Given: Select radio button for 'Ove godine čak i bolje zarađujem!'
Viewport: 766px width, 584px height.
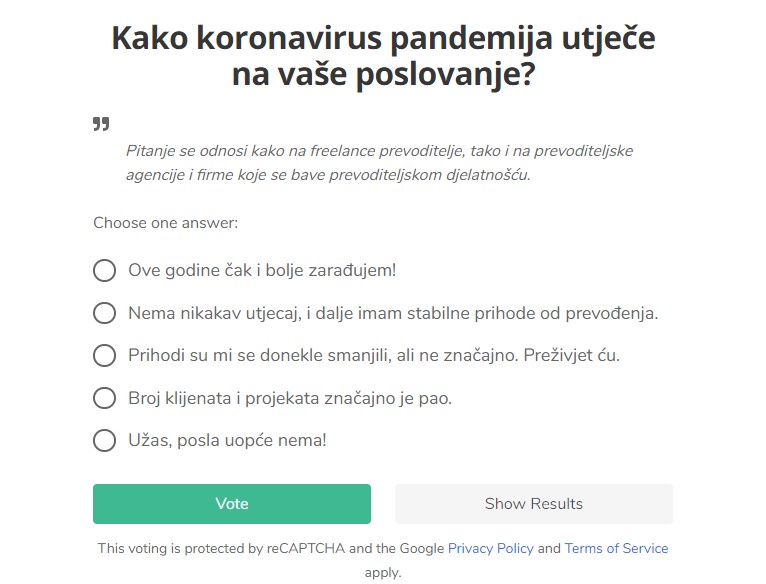Looking at the screenshot, I should (105, 270).
